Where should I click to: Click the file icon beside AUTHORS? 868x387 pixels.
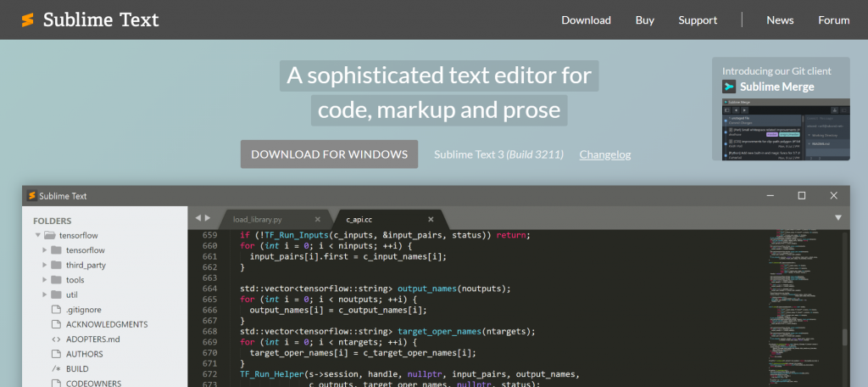click(55, 354)
